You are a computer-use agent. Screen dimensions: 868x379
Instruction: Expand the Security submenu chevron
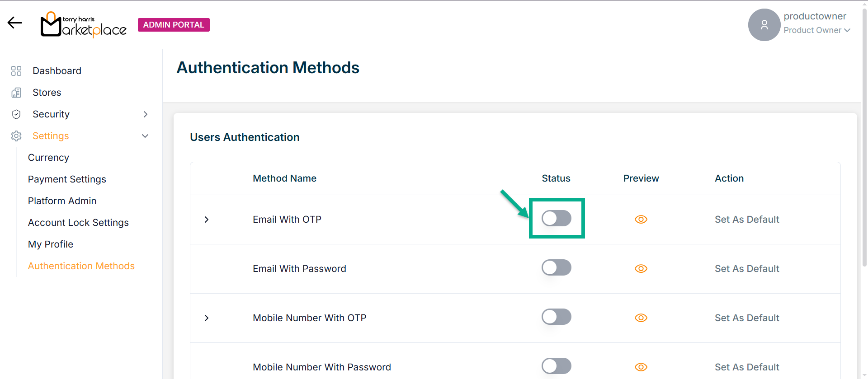146,114
